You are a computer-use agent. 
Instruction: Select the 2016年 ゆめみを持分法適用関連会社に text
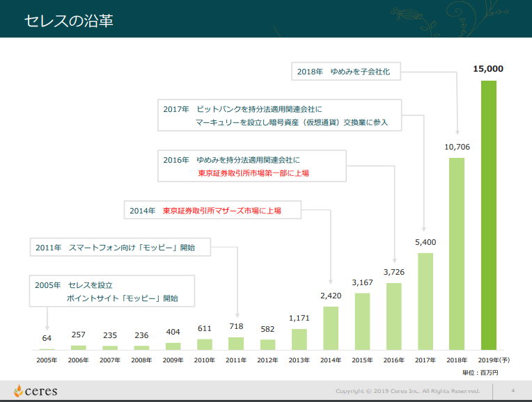pos(231,160)
